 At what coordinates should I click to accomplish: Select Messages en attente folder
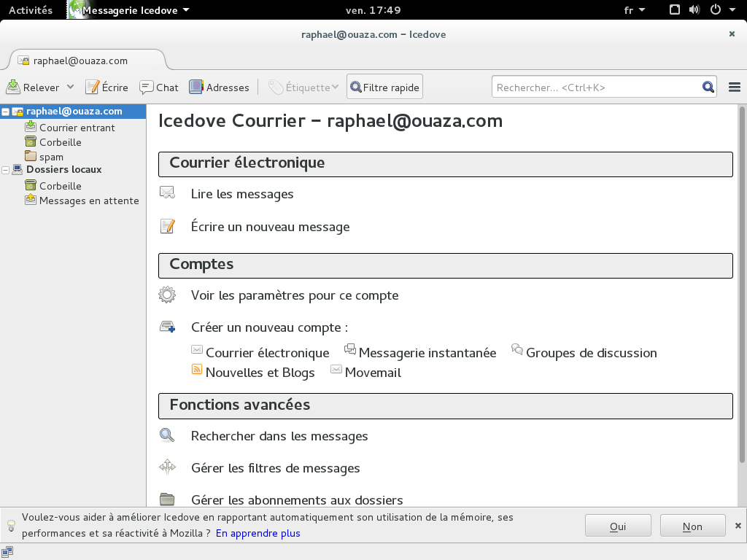point(89,201)
